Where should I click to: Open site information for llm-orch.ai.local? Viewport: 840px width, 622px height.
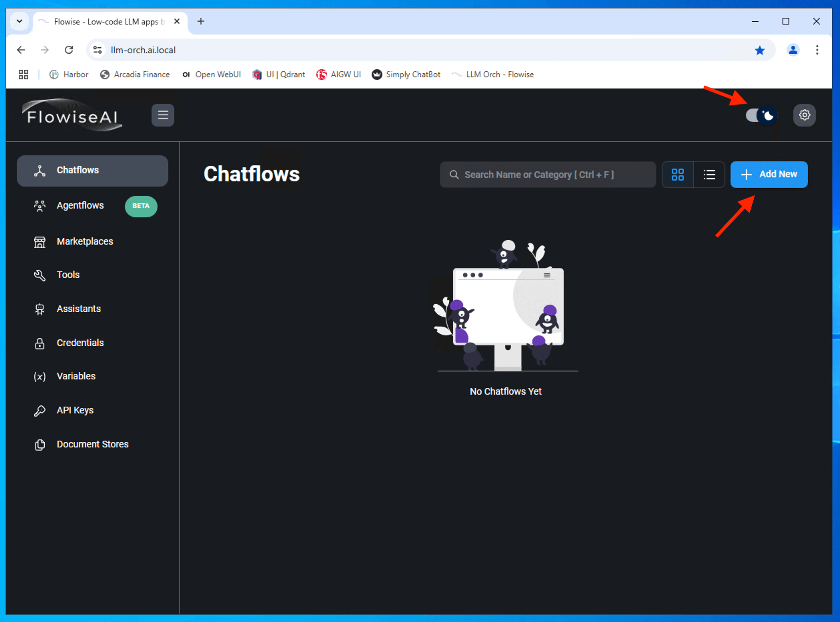pyautogui.click(x=97, y=50)
